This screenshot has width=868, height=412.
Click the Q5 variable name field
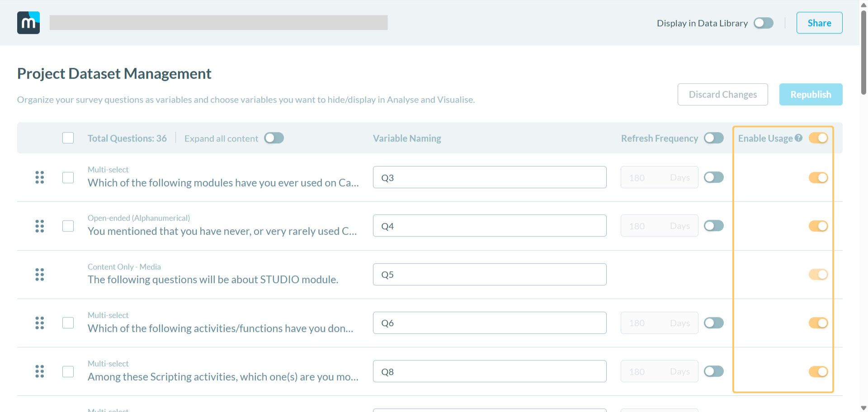coord(489,275)
